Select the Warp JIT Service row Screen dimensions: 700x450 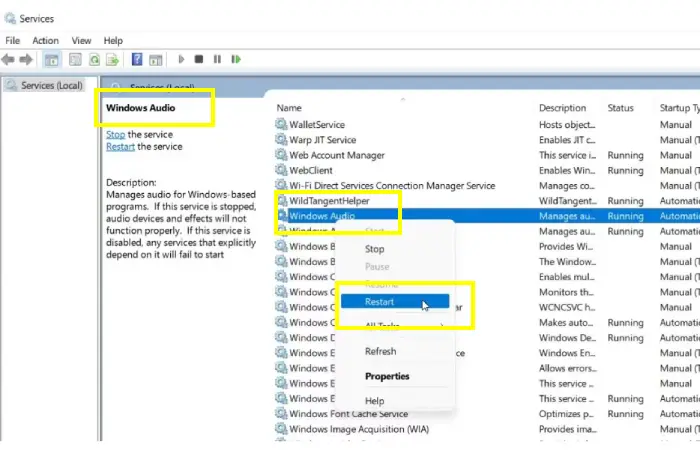[x=487, y=140]
